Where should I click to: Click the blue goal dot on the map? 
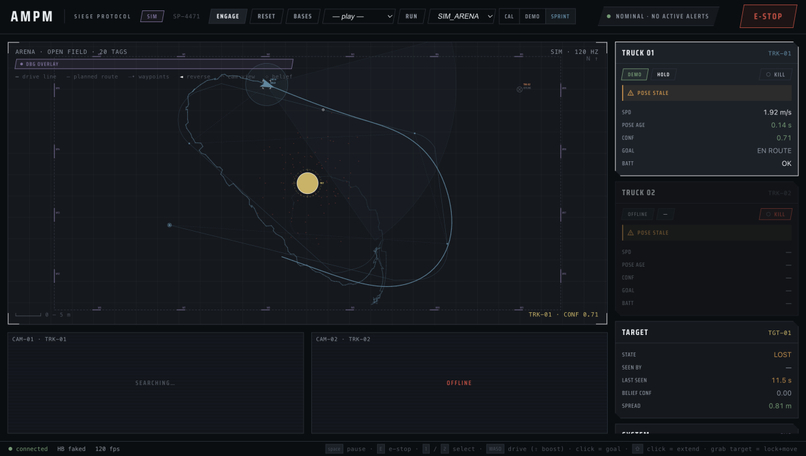click(x=170, y=225)
